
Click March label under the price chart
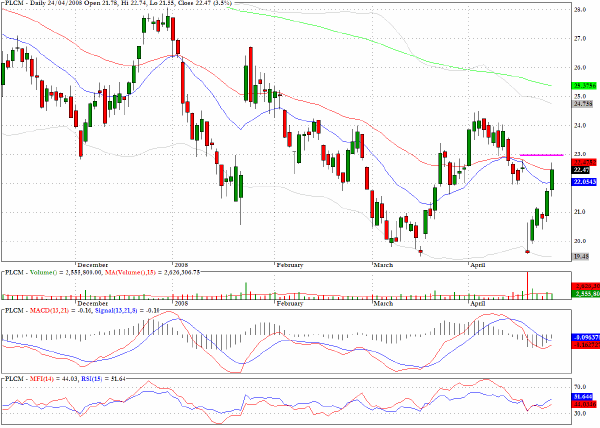tap(383, 265)
